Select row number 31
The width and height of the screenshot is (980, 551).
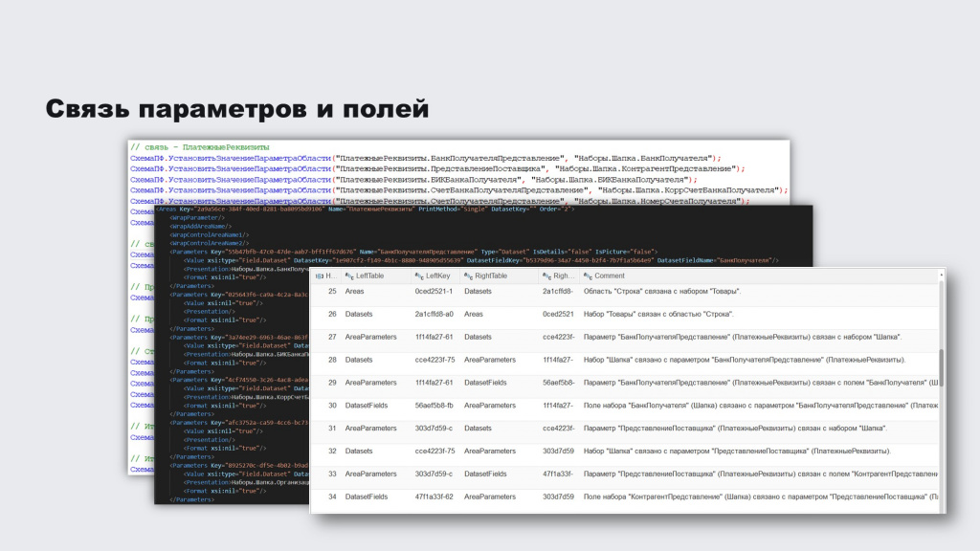332,429
